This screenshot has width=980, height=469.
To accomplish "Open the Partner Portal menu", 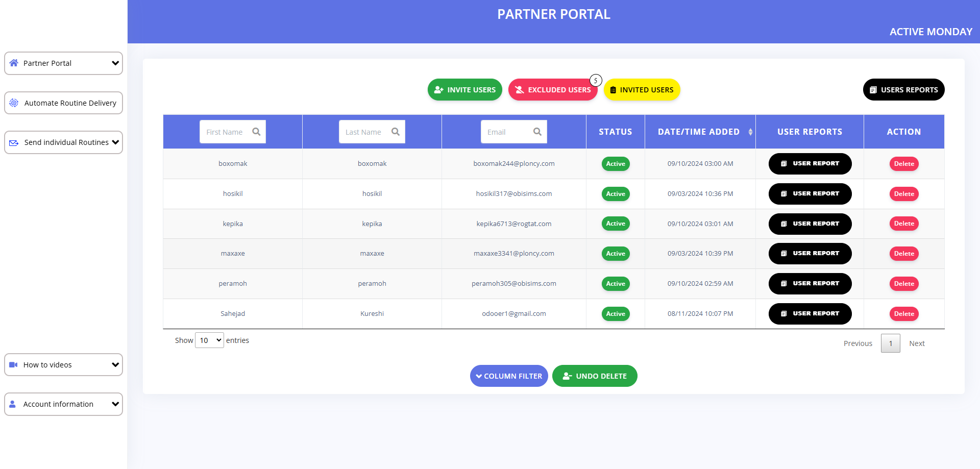I will [63, 63].
